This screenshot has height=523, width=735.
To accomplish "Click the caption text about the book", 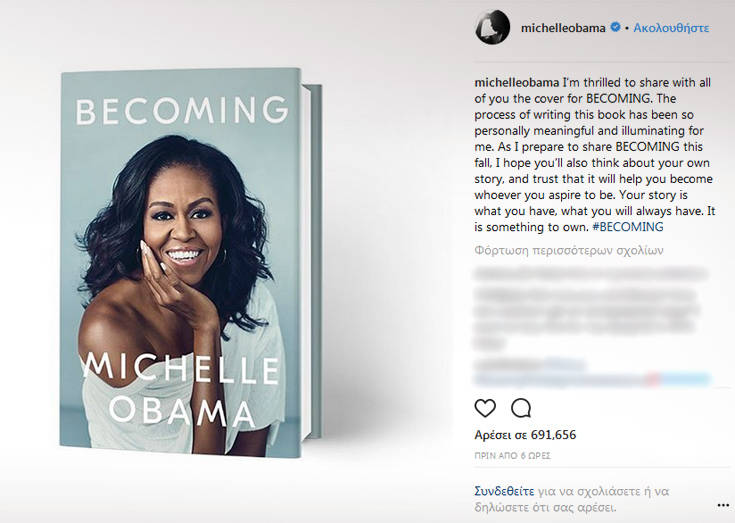I will 590,153.
